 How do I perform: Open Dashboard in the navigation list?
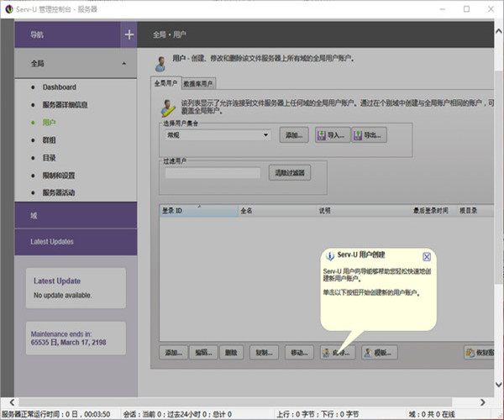59,87
